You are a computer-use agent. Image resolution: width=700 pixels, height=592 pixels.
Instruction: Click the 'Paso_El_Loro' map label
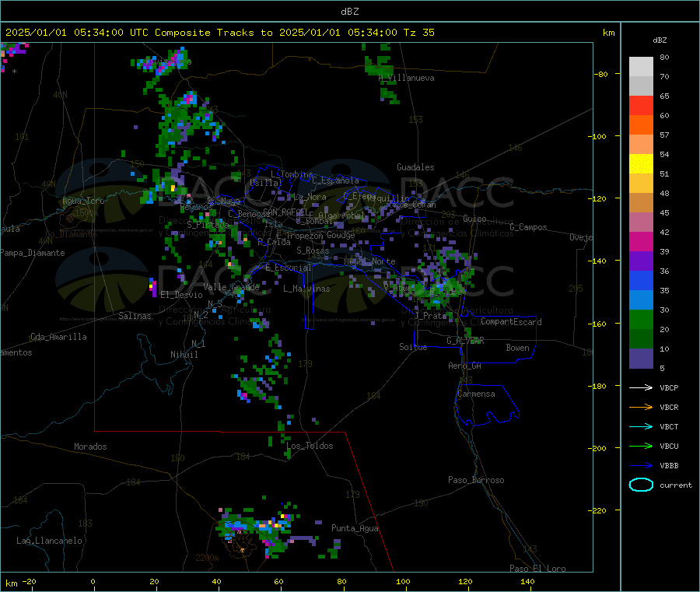click(x=537, y=569)
